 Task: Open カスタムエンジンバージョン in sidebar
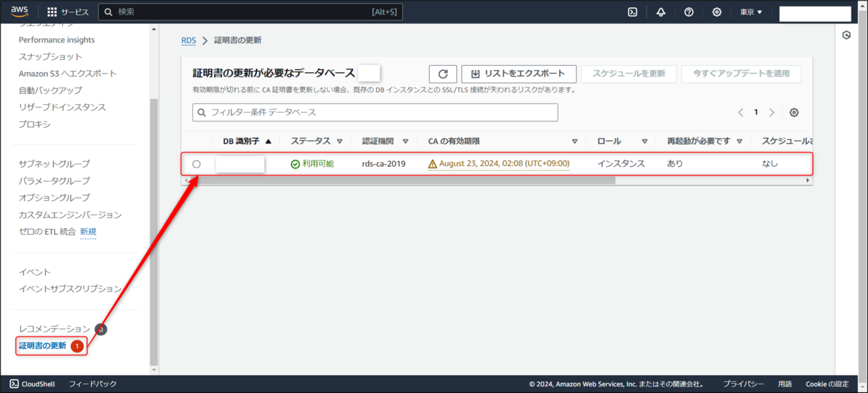click(70, 215)
